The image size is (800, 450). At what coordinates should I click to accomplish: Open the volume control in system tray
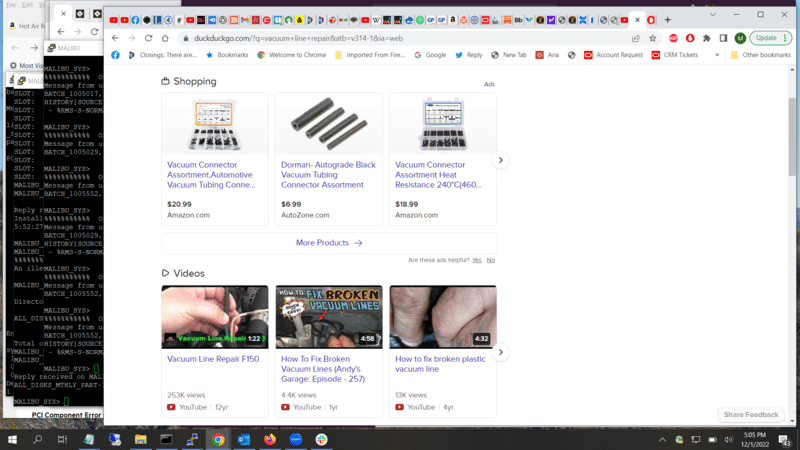729,439
